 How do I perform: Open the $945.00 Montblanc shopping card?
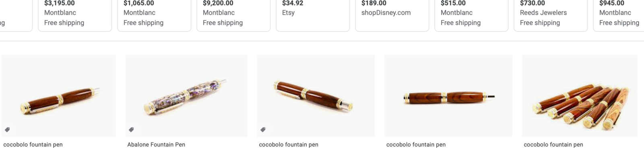[619, 15]
